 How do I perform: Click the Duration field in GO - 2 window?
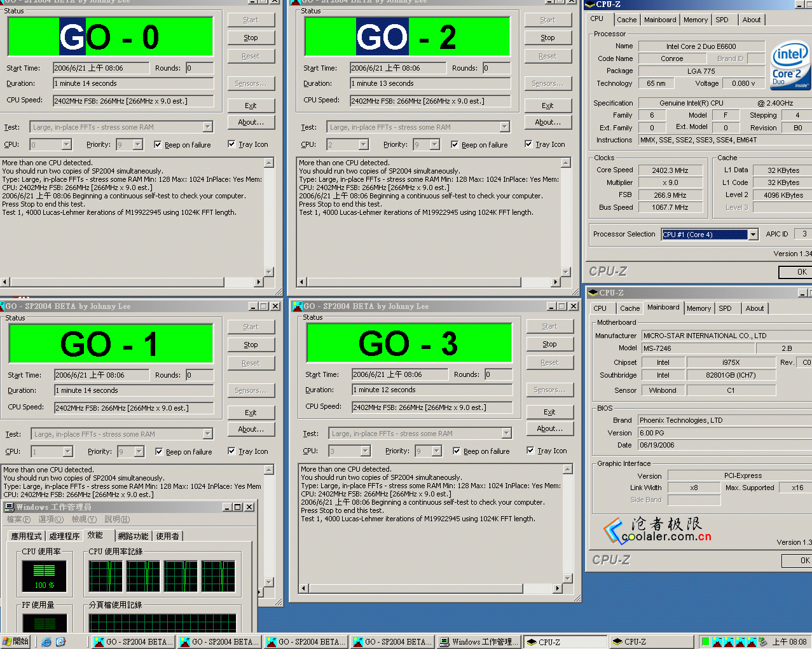(x=430, y=83)
